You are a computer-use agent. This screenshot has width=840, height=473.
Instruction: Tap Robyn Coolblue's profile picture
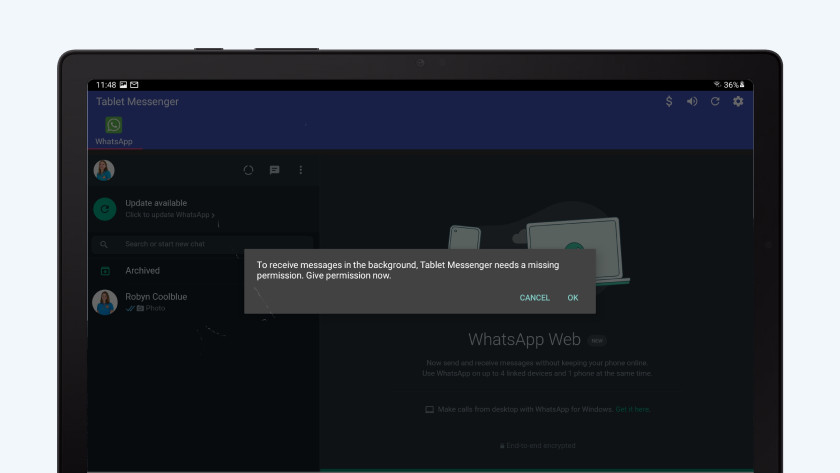tap(104, 302)
